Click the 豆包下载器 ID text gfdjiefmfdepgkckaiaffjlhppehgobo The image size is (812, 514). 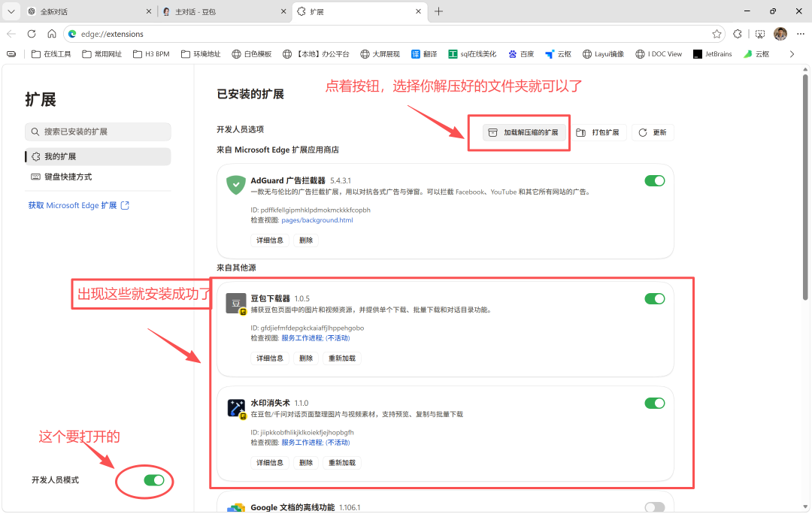(x=312, y=328)
